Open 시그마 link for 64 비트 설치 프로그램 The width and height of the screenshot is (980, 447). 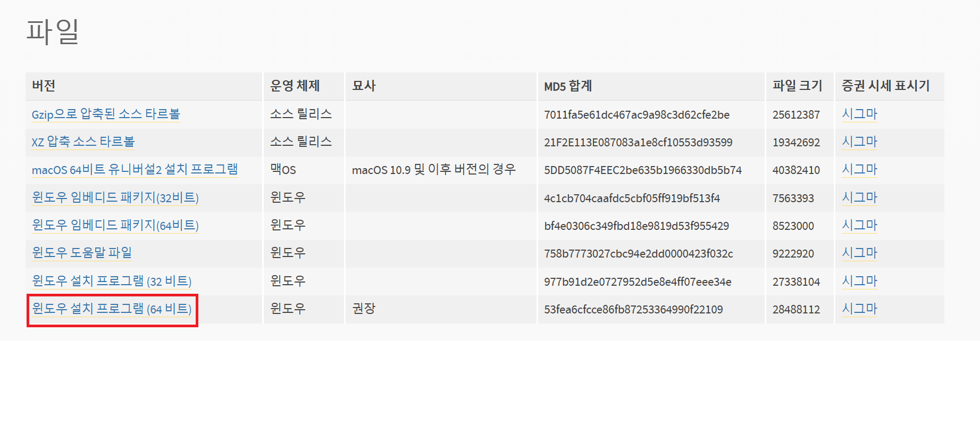859,309
